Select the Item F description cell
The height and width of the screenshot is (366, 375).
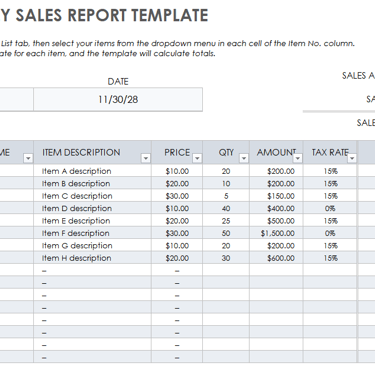(92, 233)
